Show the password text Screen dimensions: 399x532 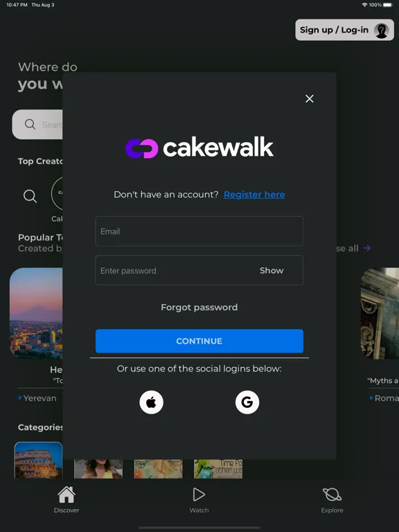click(272, 270)
